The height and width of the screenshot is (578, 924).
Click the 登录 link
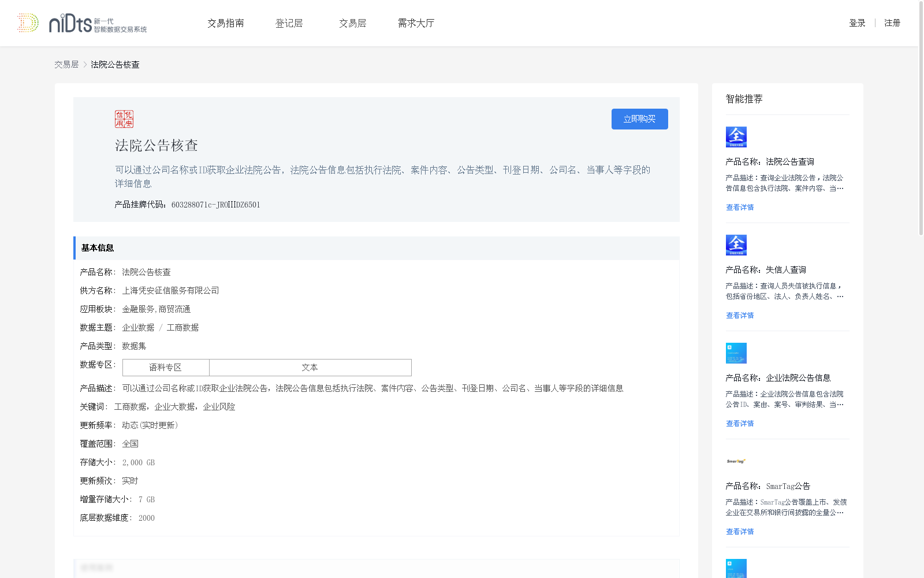(857, 23)
